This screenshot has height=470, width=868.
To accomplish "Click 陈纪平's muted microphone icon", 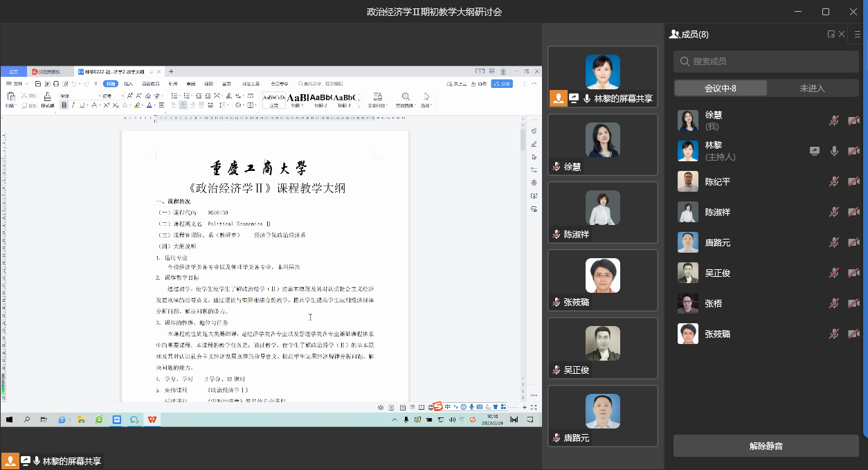I will coord(834,181).
